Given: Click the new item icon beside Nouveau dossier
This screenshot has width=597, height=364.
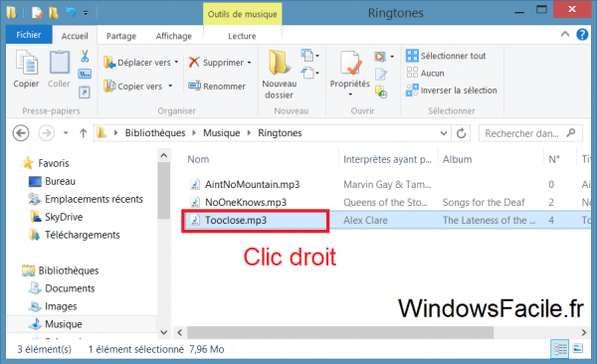Looking at the screenshot, I should coord(307,56).
